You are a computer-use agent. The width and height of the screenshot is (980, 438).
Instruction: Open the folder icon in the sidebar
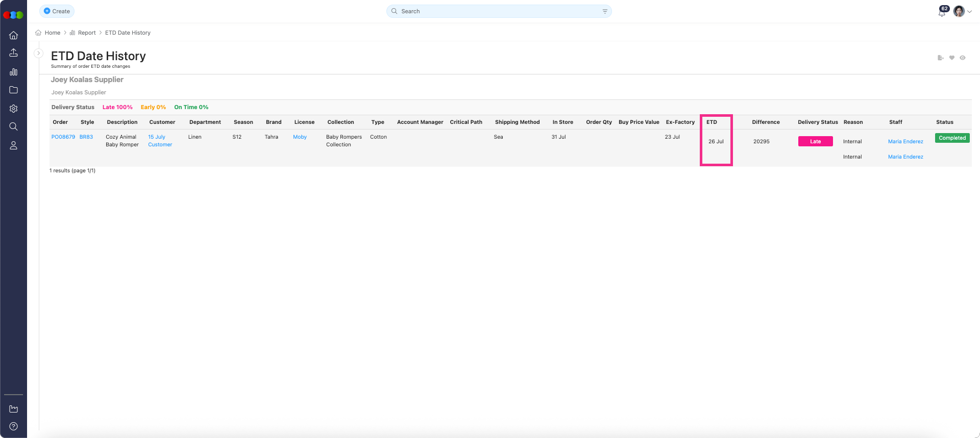[x=14, y=90]
